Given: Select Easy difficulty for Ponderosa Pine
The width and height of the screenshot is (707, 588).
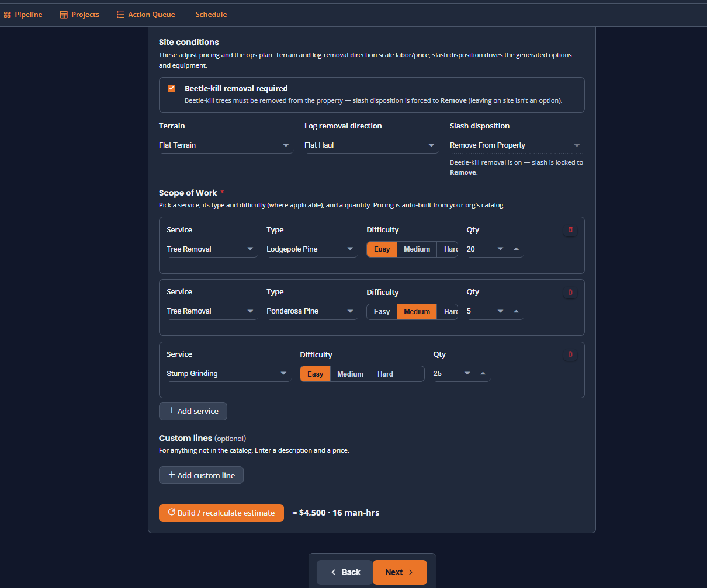Looking at the screenshot, I should click(382, 312).
